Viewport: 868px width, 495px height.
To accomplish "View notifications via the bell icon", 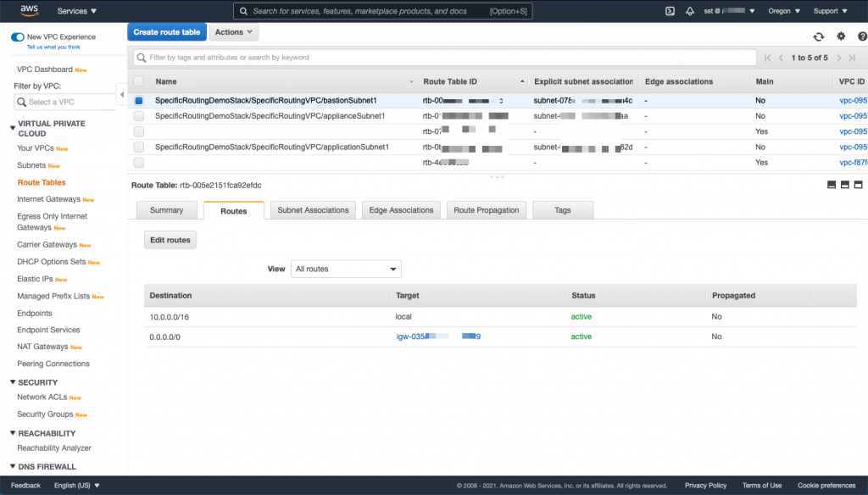I will [x=689, y=10].
